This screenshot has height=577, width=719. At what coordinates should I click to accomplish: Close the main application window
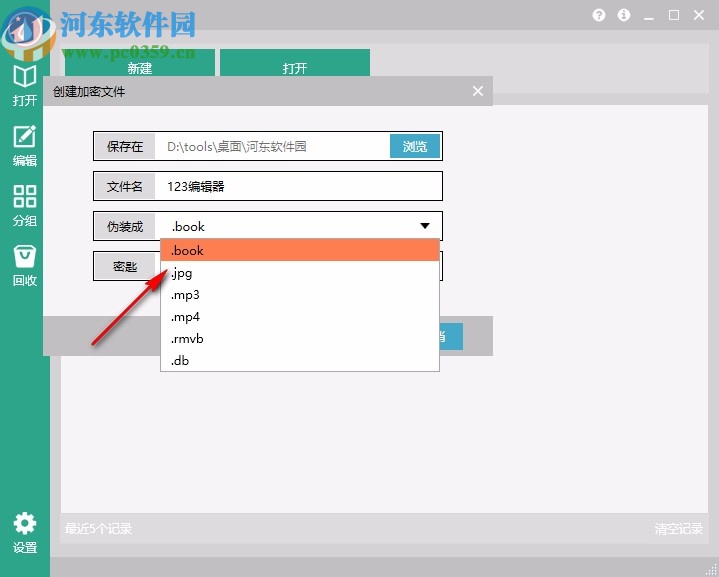tap(699, 15)
